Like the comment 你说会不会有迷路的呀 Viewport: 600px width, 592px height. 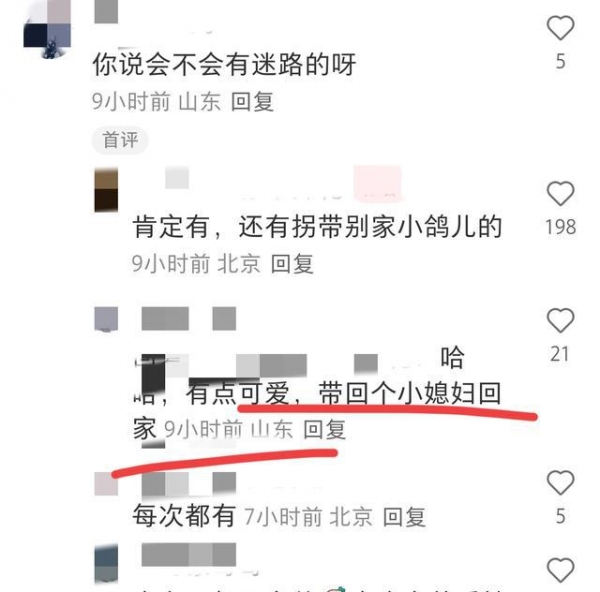(x=560, y=28)
